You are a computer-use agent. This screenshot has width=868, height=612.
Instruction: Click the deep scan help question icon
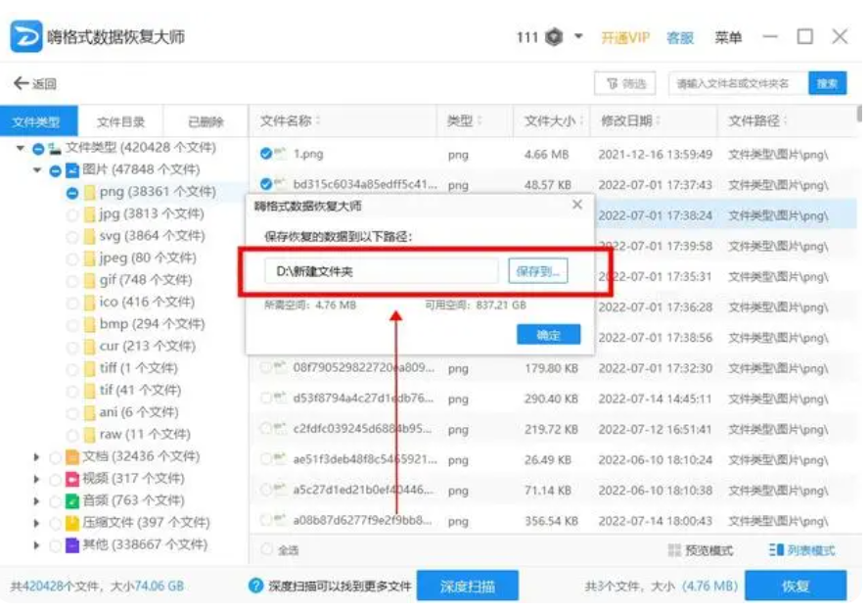255,586
